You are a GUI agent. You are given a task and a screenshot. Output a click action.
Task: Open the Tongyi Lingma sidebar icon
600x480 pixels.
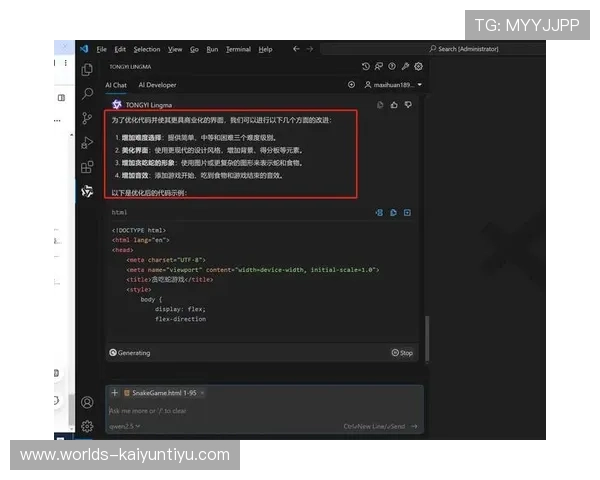point(88,191)
